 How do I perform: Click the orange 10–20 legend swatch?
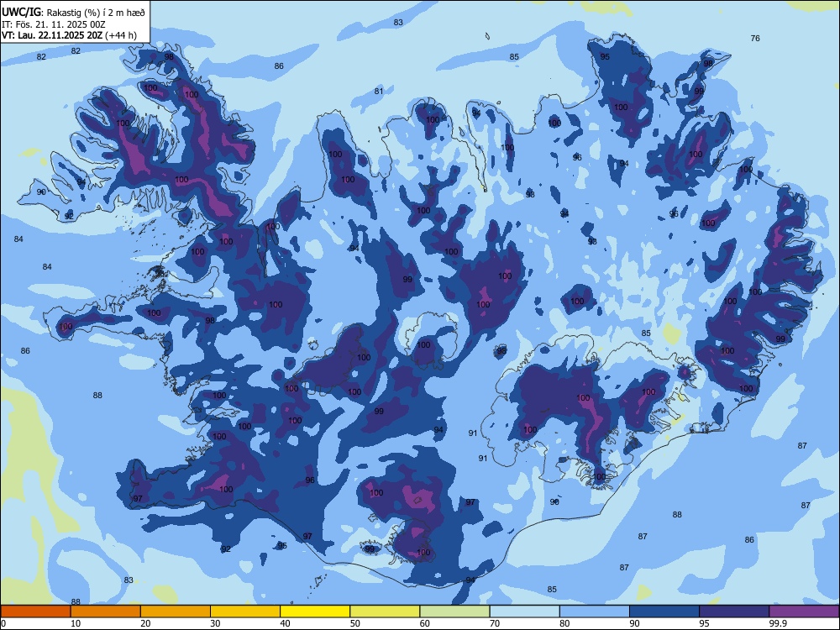pos(106,612)
